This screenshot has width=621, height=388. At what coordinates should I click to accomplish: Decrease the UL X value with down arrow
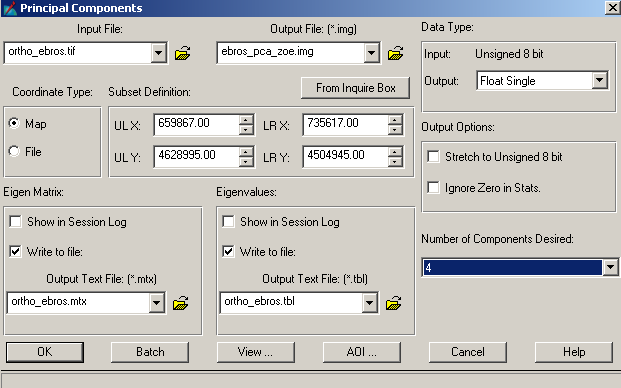tap(246, 129)
